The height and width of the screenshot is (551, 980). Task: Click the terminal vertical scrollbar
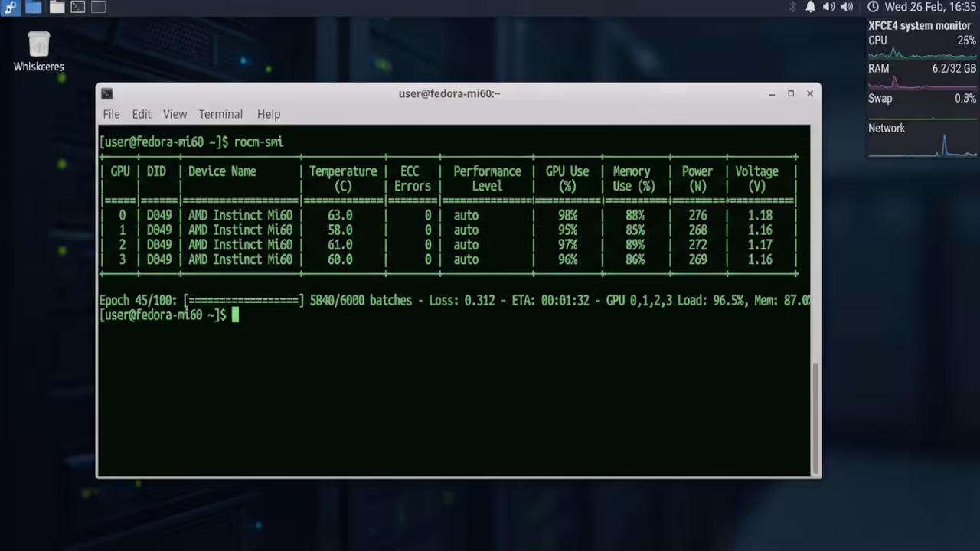click(x=815, y=417)
